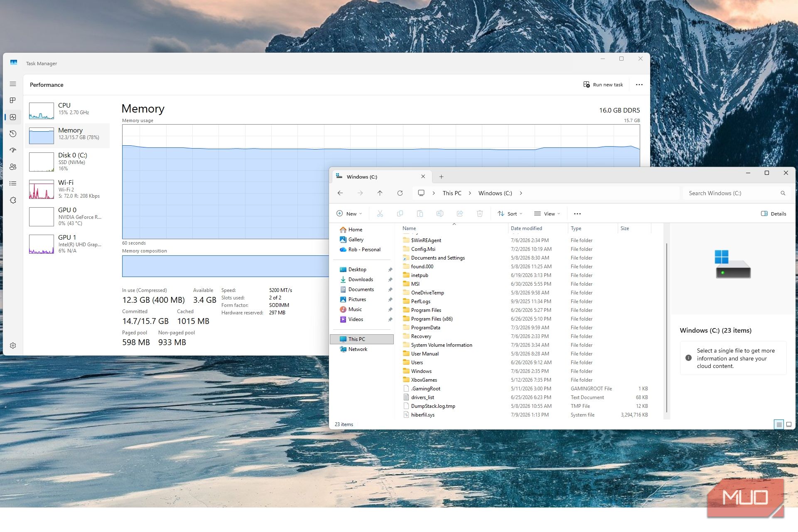
Task: Open App history page in Task Manager
Action: (x=13, y=134)
